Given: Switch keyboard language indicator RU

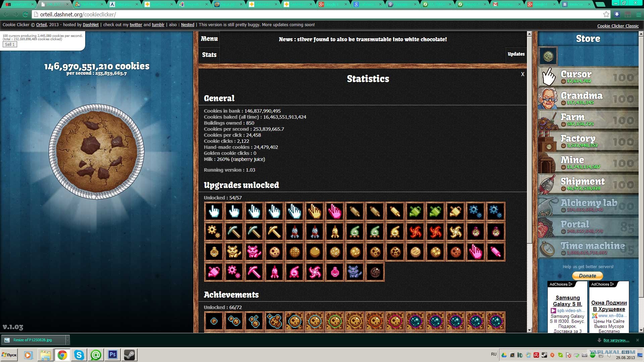Looking at the screenshot, I should tap(494, 354).
